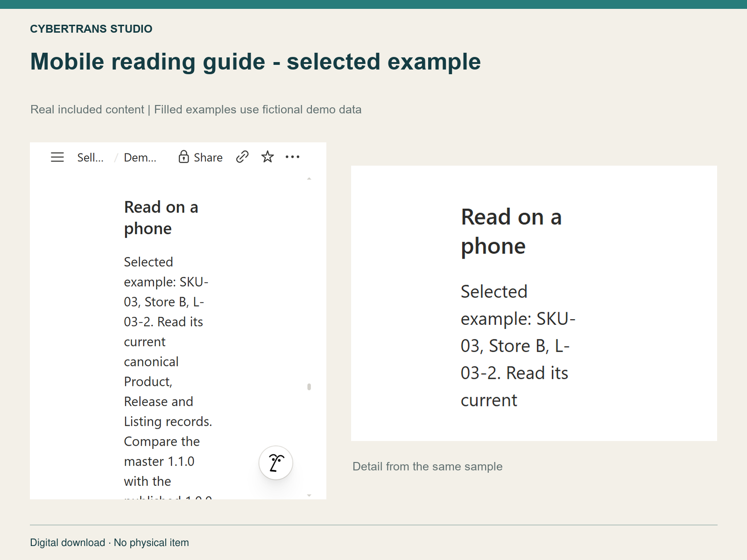Click 'Detail from the same sample' caption
The image size is (747, 560).
[x=428, y=467]
